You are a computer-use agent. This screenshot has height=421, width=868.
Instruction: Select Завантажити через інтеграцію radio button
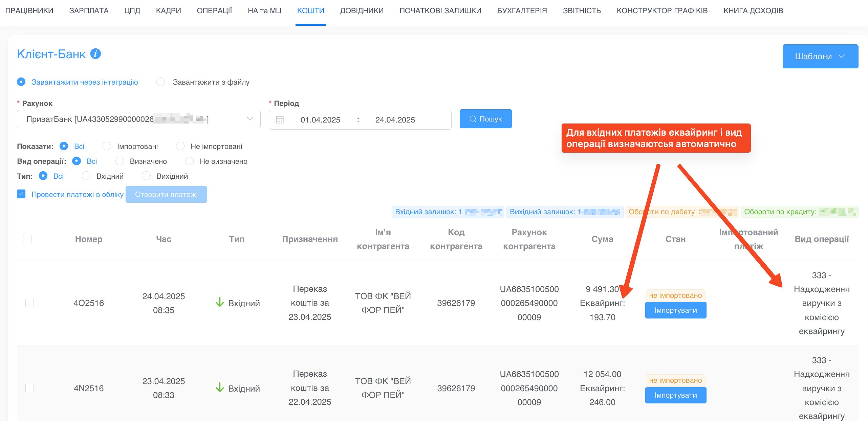[21, 82]
